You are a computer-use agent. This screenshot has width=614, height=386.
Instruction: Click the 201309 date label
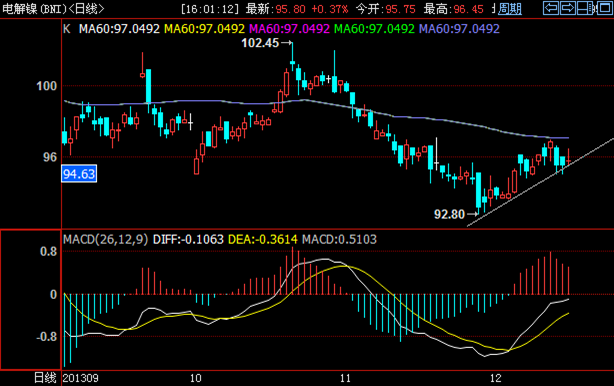coord(81,378)
